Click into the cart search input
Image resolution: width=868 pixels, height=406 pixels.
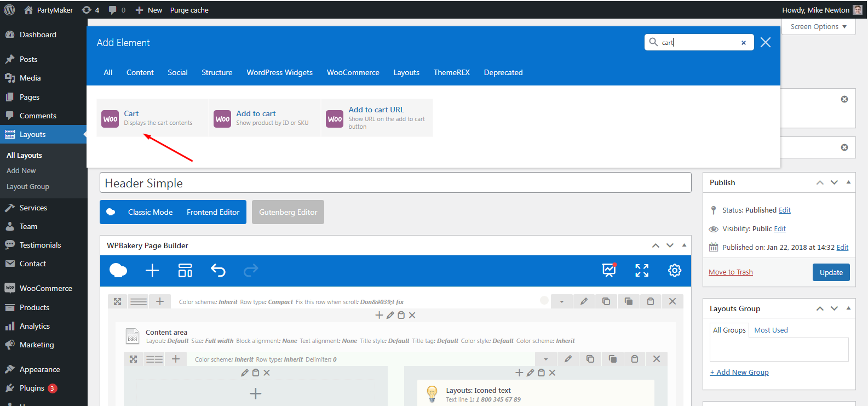point(699,43)
